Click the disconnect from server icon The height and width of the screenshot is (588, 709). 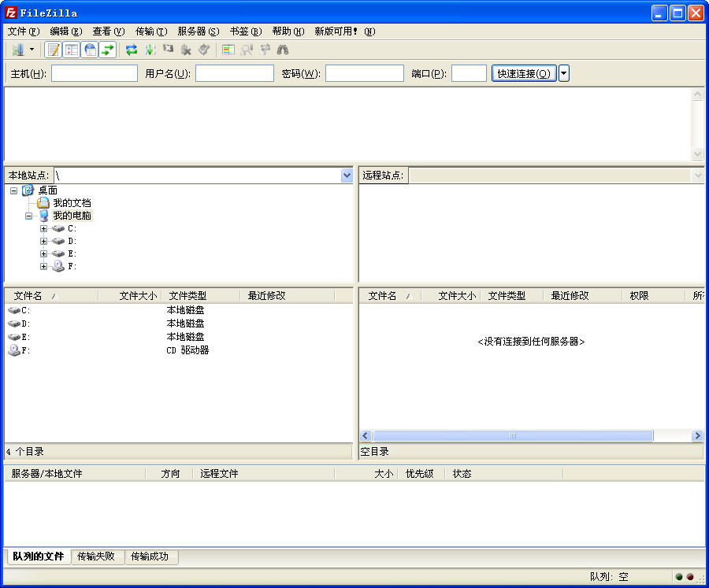tap(186, 50)
